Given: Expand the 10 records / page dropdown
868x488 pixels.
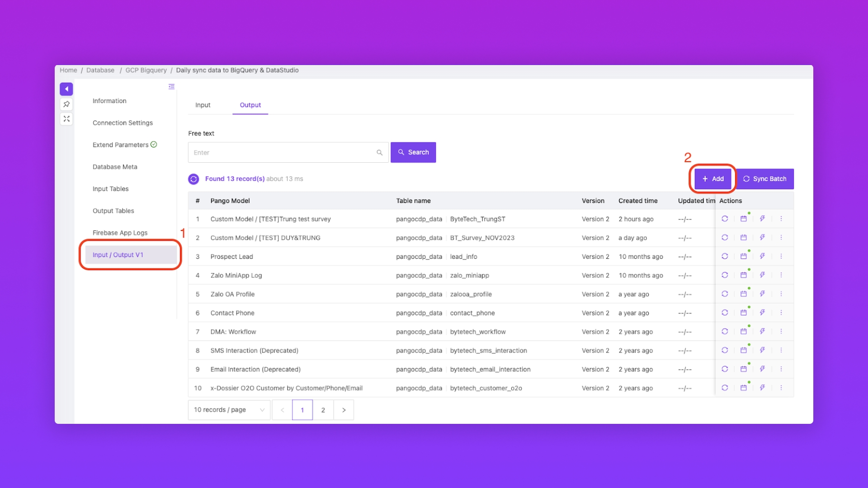Looking at the screenshot, I should pos(229,410).
